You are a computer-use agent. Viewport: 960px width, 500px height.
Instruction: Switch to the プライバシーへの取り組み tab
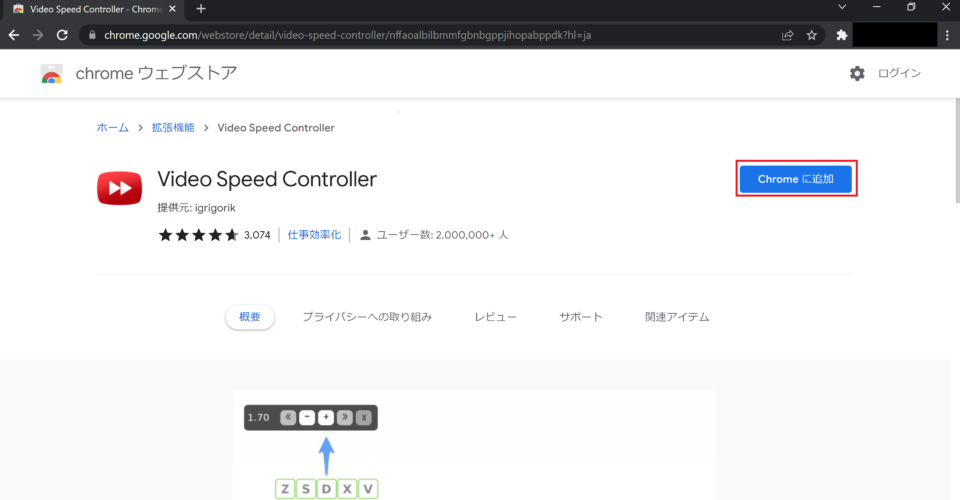(x=367, y=317)
